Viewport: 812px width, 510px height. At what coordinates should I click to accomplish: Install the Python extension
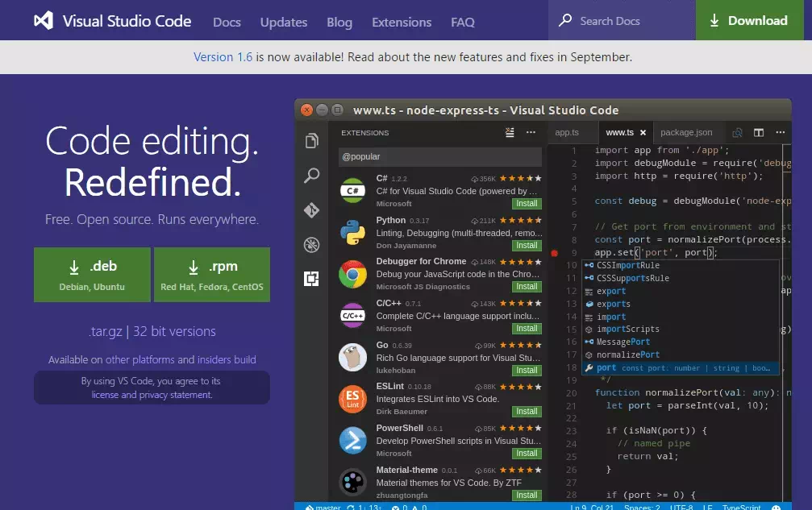(x=527, y=245)
